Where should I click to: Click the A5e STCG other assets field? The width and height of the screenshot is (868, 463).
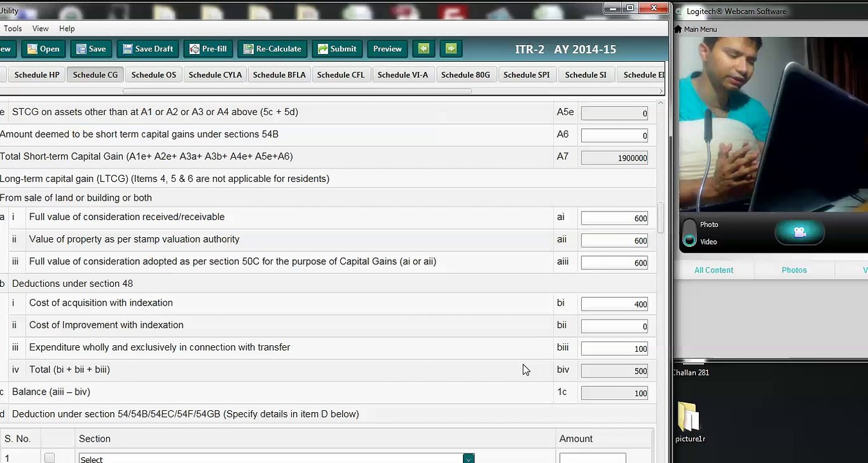[x=614, y=113]
